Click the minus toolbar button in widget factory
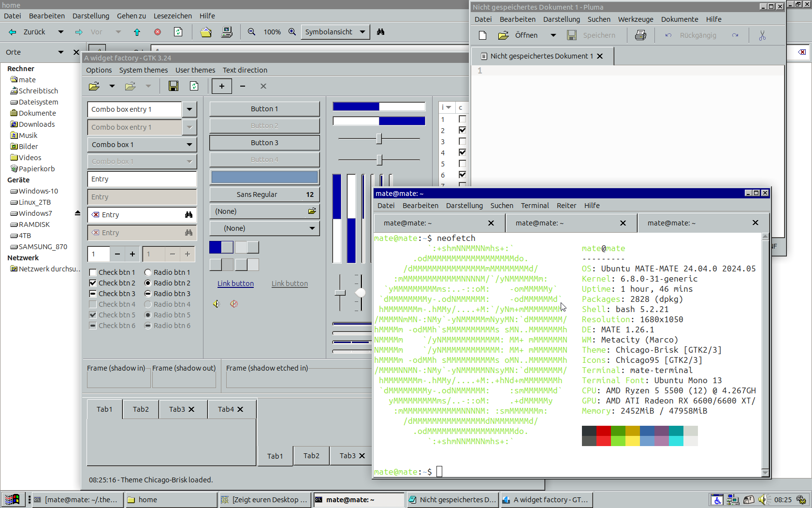The image size is (812, 508). pos(243,86)
